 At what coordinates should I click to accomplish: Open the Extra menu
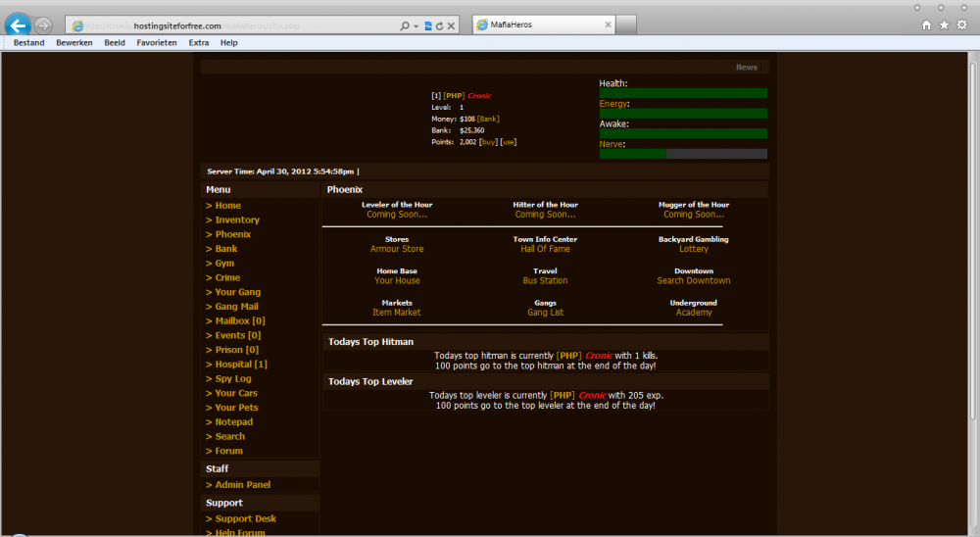(x=199, y=43)
